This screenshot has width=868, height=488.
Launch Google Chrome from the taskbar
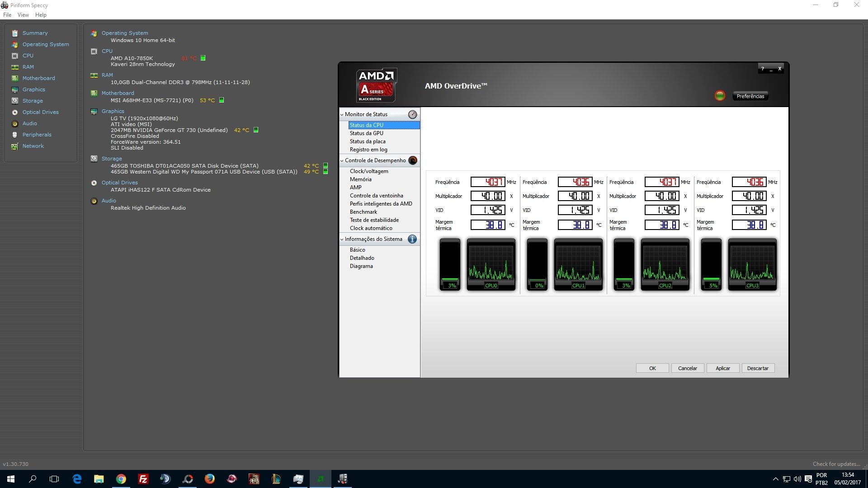click(121, 479)
